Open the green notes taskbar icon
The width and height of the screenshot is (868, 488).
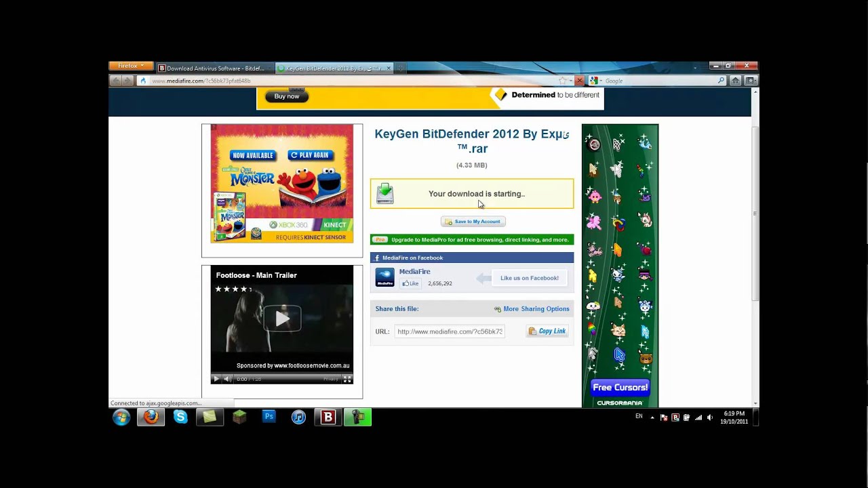[x=210, y=418]
